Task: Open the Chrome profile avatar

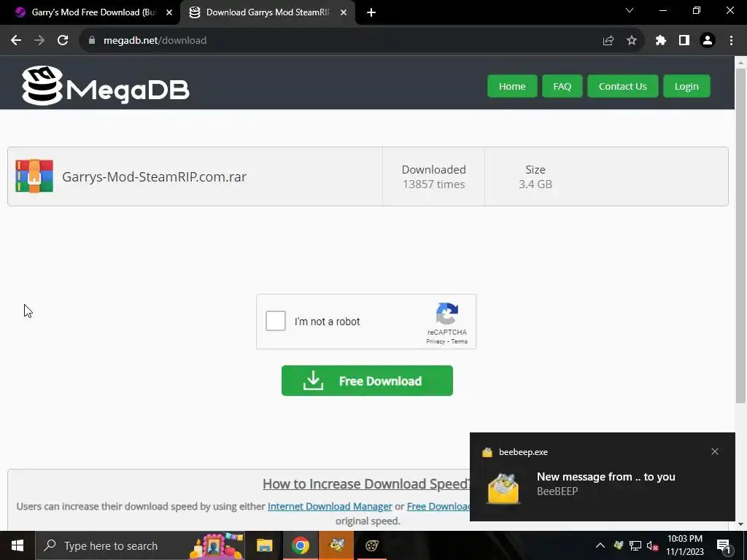Action: tap(708, 41)
